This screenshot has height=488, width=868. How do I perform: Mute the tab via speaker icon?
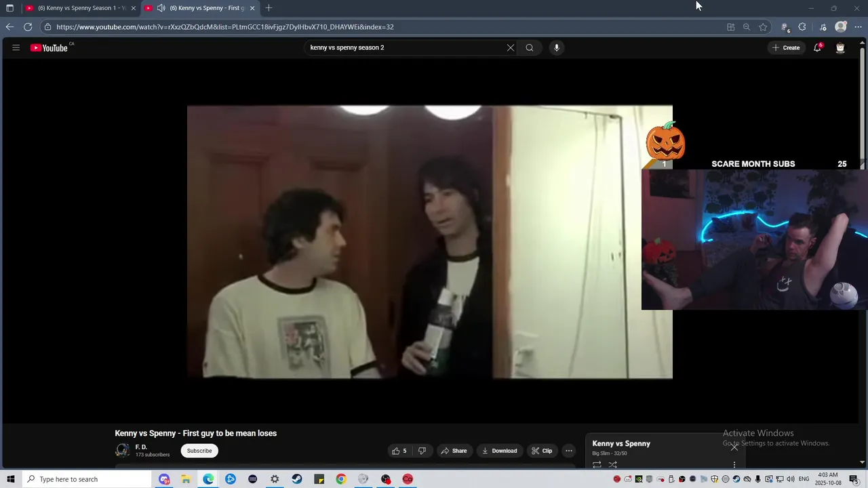pos(161,8)
